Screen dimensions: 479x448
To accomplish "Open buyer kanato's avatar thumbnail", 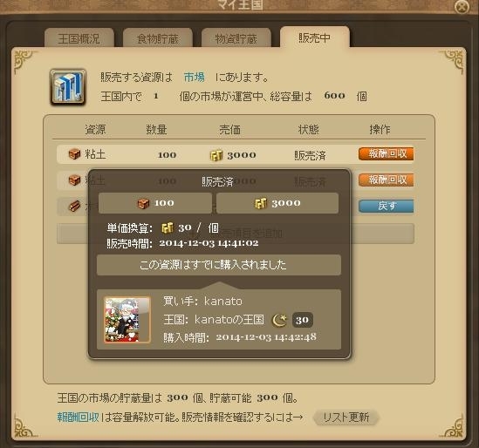I will pyautogui.click(x=127, y=320).
